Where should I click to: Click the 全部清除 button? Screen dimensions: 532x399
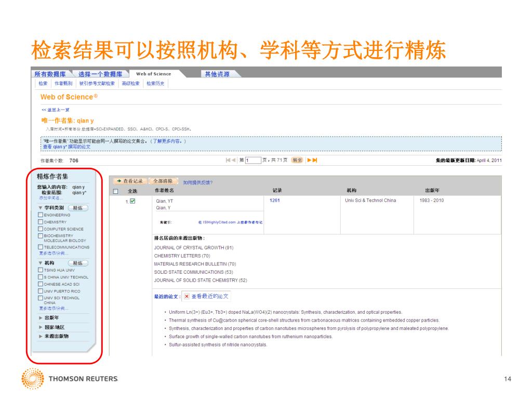[x=163, y=181]
